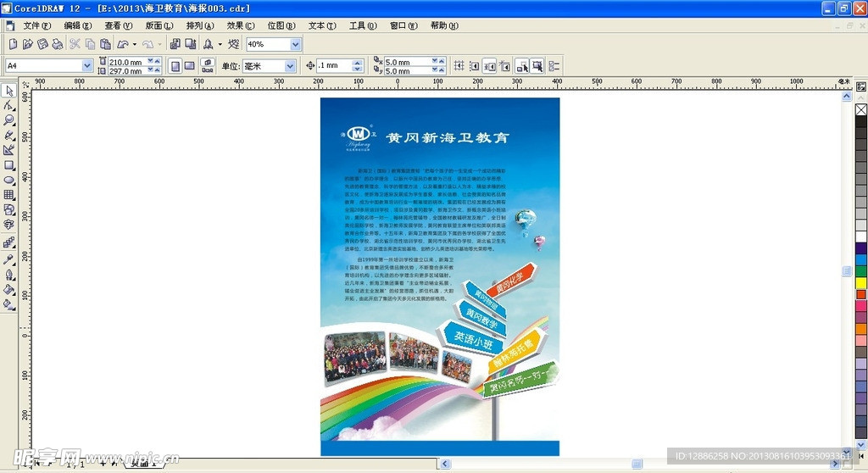Click the Export icon
This screenshot has height=473, width=868.
(x=191, y=44)
